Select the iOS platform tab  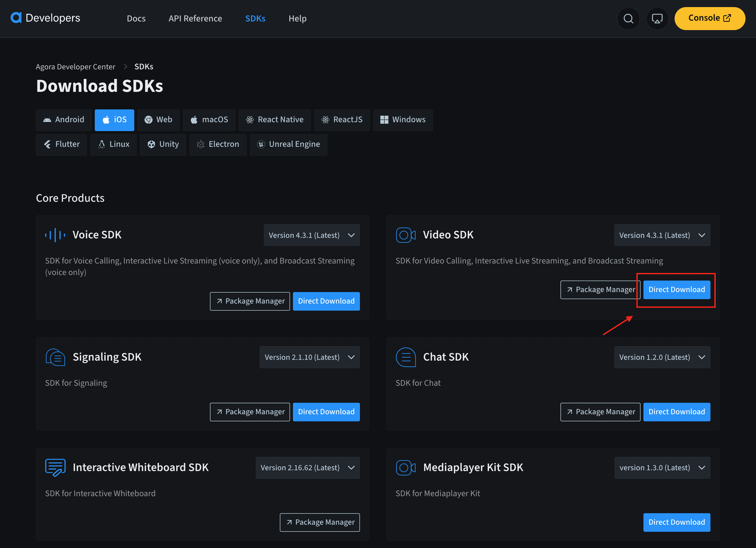[x=114, y=120]
